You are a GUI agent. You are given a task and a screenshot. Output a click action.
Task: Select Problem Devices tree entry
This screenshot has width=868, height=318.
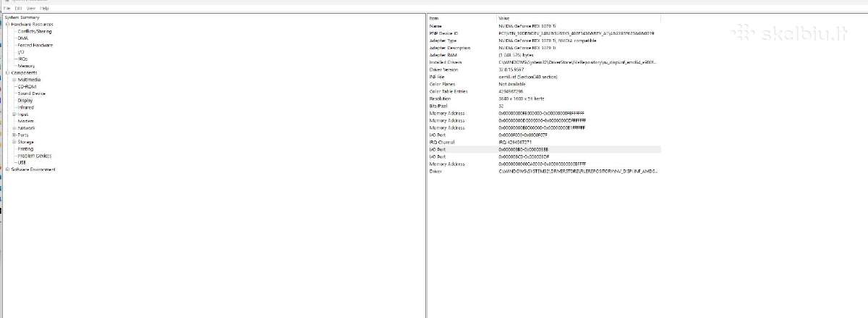(x=34, y=156)
